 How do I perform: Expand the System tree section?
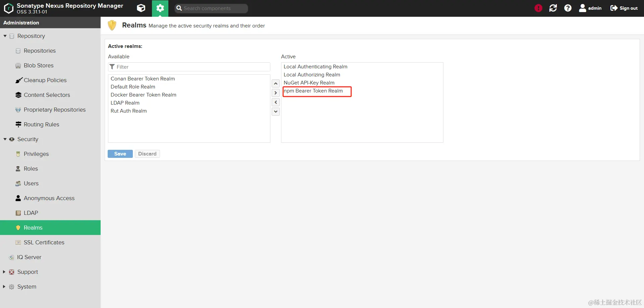tap(4, 287)
